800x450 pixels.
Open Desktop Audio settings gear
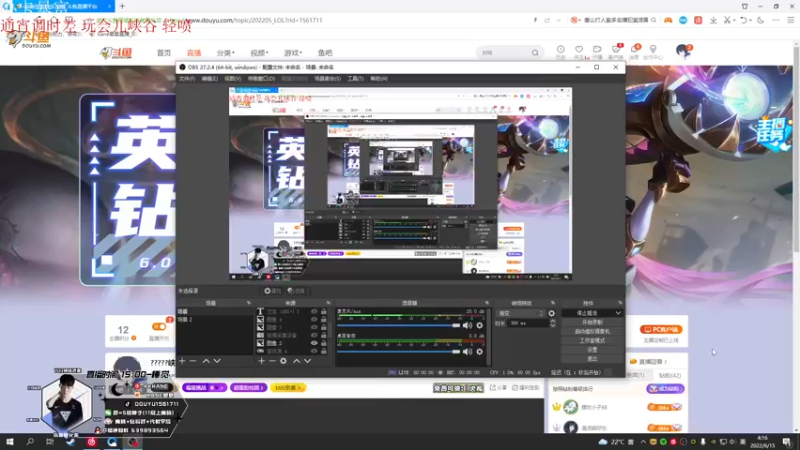coord(480,352)
